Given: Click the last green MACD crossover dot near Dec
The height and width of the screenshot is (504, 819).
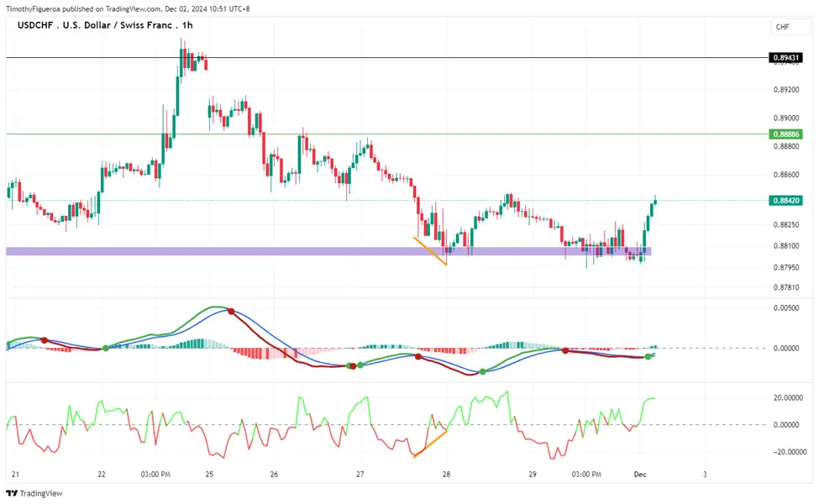Looking at the screenshot, I should [648, 357].
